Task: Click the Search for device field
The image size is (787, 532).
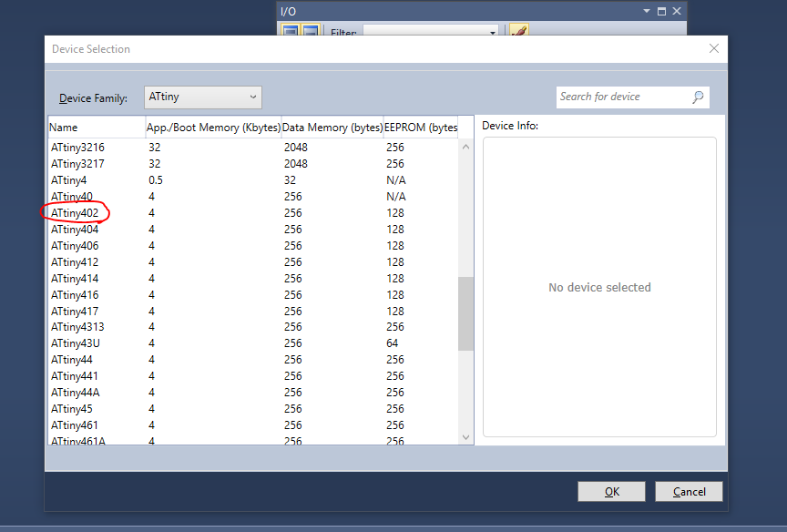Action: point(623,97)
